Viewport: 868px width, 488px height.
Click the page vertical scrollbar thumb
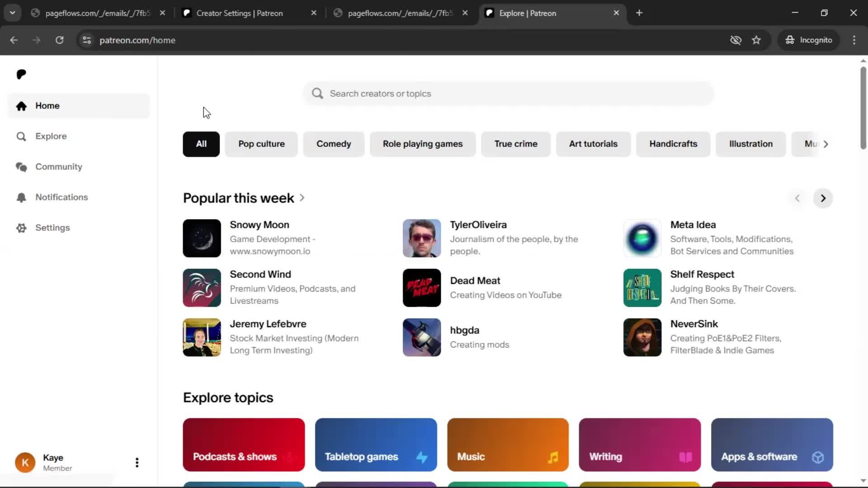point(863,108)
